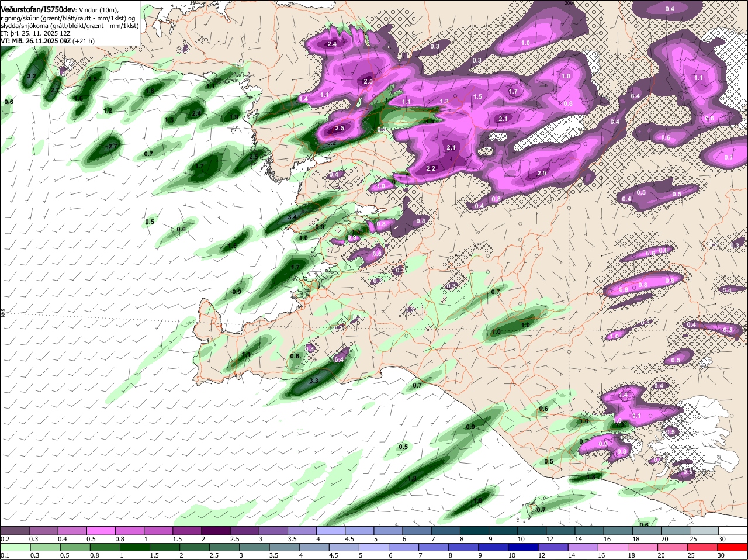Click the 2.2 snowfall value on the map
The image size is (748, 560).
click(x=431, y=168)
